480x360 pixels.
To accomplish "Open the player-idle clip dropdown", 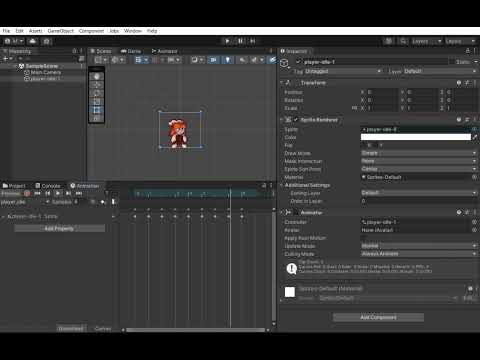I will click(x=25, y=202).
